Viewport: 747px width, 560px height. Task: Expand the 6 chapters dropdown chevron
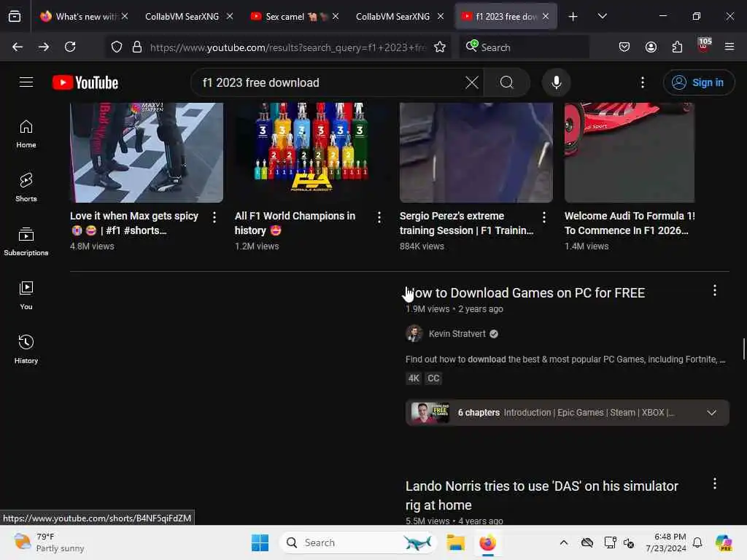pyautogui.click(x=712, y=413)
